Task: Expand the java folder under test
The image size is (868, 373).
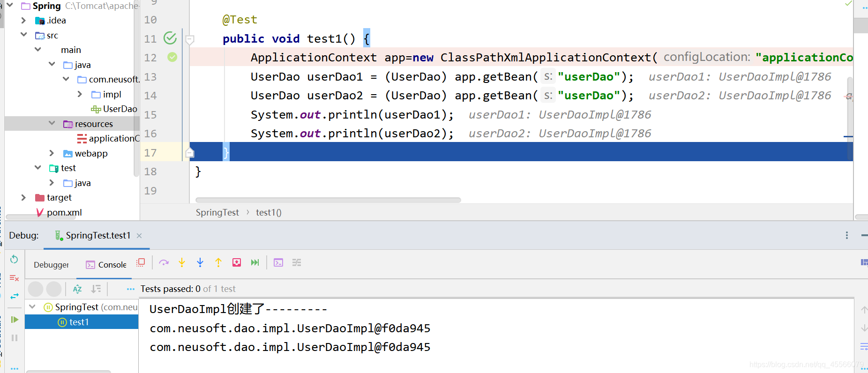Action: [52, 183]
